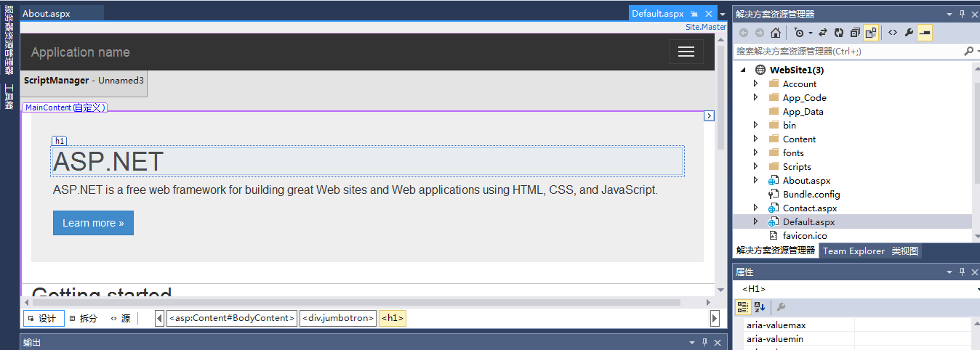
Task: Open the 工具箱 (Toolbox) side tab
Action: (x=9, y=97)
